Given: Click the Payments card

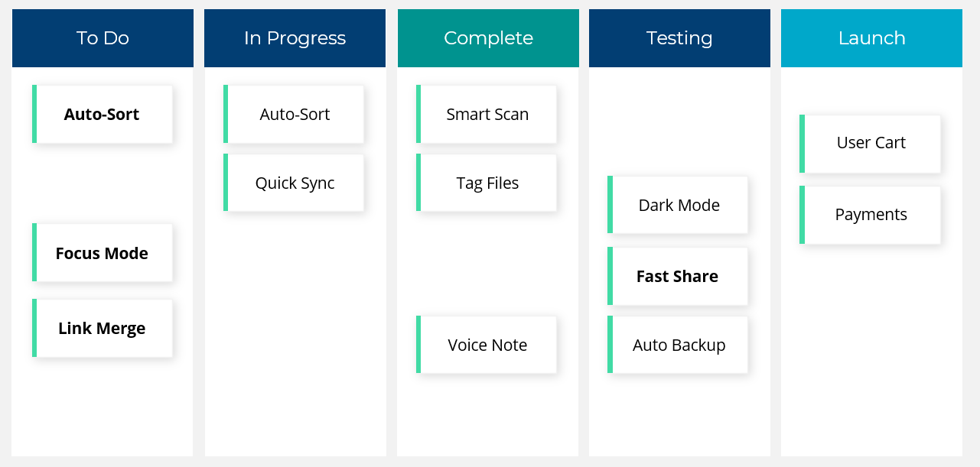Looking at the screenshot, I should click(871, 215).
